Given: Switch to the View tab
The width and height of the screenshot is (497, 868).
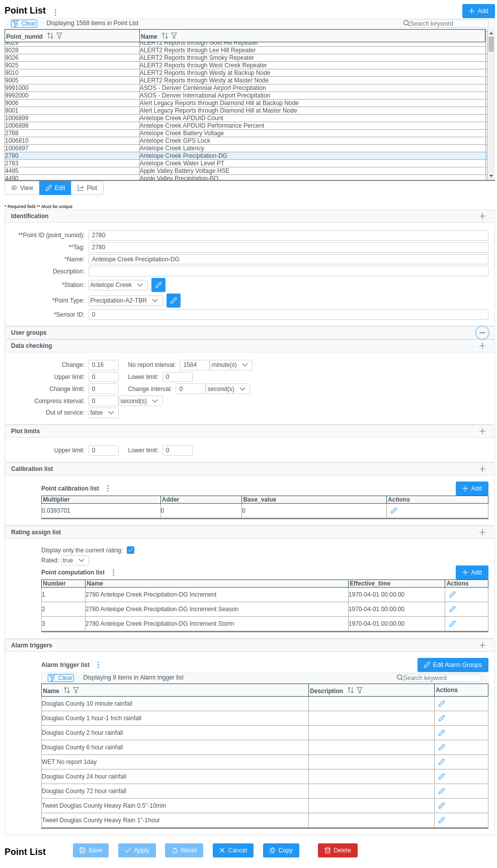Looking at the screenshot, I should (x=22, y=188).
